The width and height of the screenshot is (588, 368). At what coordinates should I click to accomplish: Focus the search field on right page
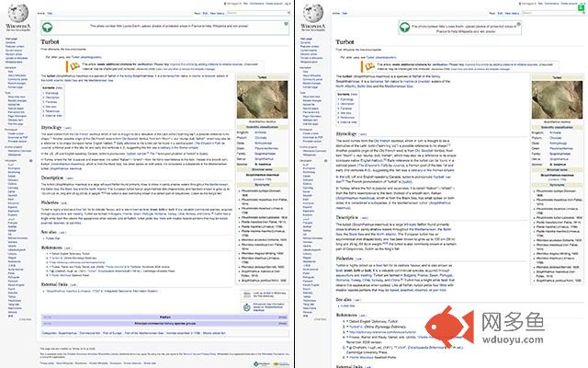coord(552,13)
